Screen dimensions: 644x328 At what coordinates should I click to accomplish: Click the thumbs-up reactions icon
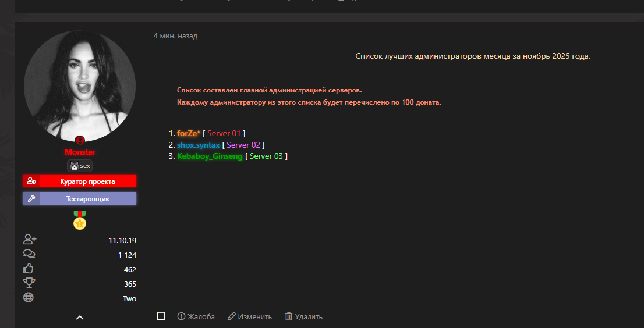[29, 269]
